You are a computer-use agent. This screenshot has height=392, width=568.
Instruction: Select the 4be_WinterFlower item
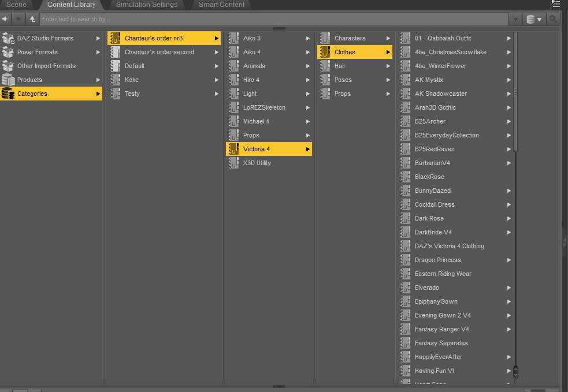point(455,66)
